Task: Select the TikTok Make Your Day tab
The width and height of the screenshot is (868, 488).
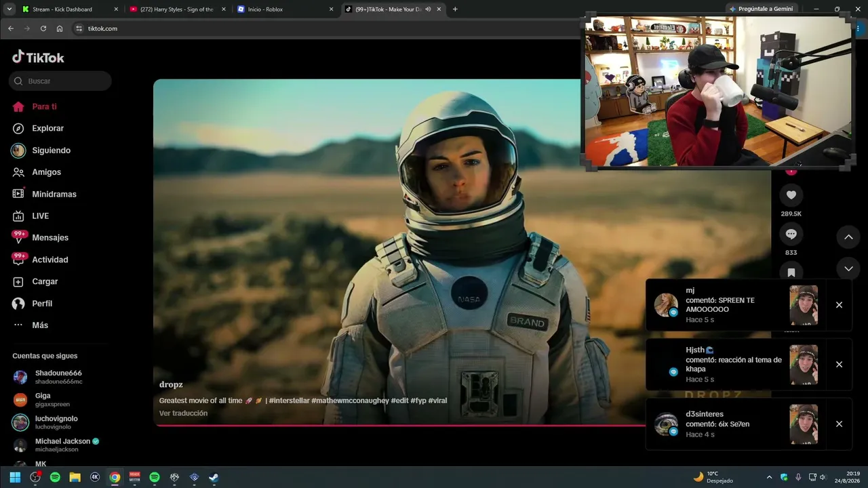Action: click(393, 9)
